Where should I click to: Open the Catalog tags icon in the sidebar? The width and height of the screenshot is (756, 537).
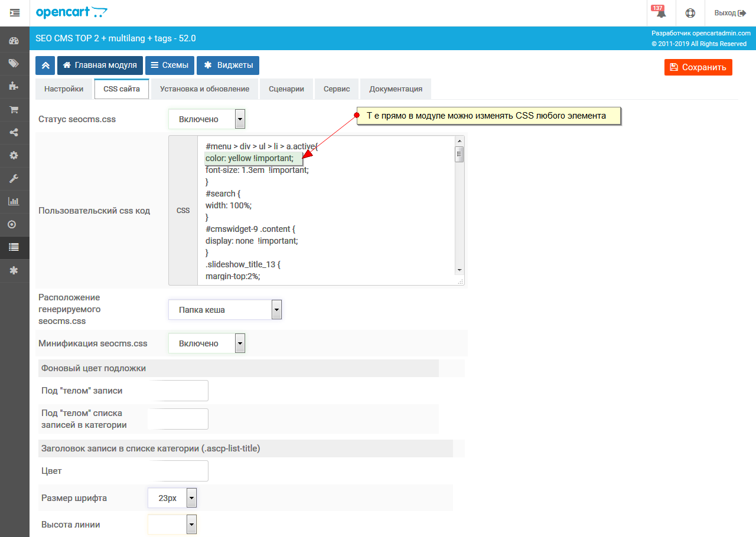[14, 64]
